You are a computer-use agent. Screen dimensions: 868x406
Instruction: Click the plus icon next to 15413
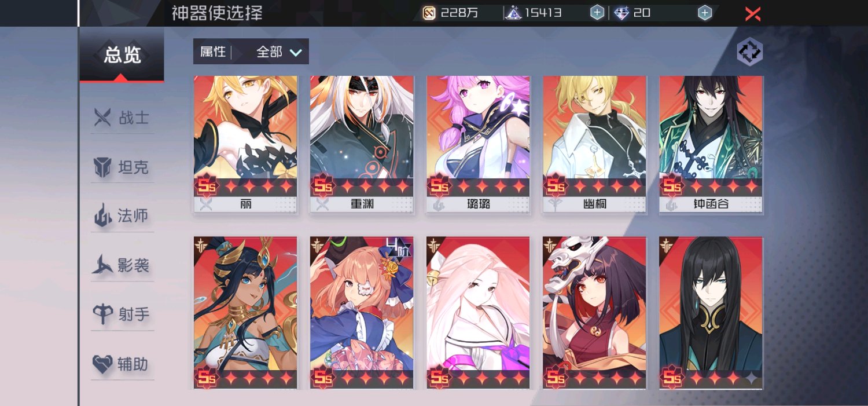pos(597,12)
